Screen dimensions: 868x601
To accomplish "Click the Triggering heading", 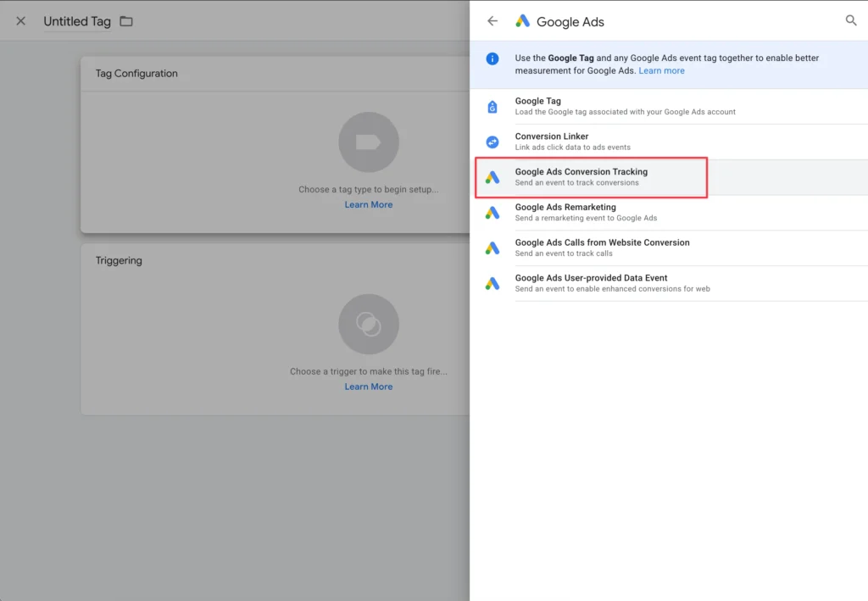I will point(119,260).
